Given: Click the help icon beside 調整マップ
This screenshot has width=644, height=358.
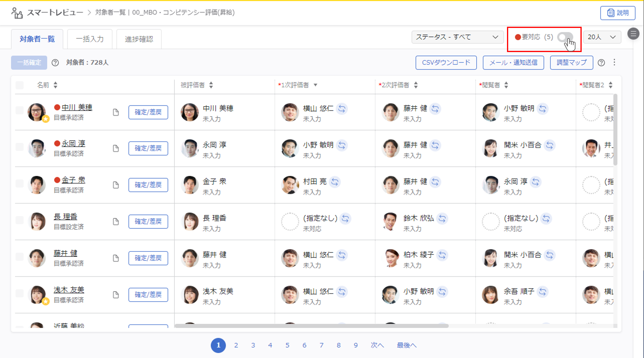Looking at the screenshot, I should pyautogui.click(x=601, y=63).
